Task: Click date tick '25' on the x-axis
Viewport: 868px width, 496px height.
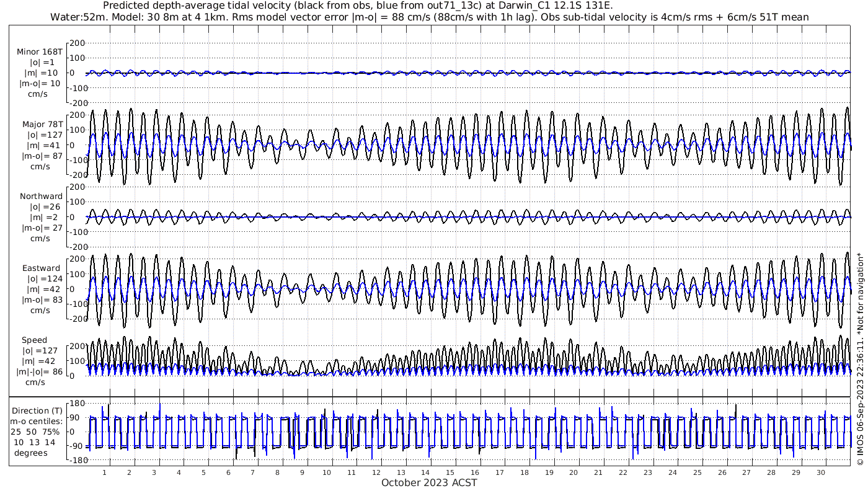Action: pos(697,472)
